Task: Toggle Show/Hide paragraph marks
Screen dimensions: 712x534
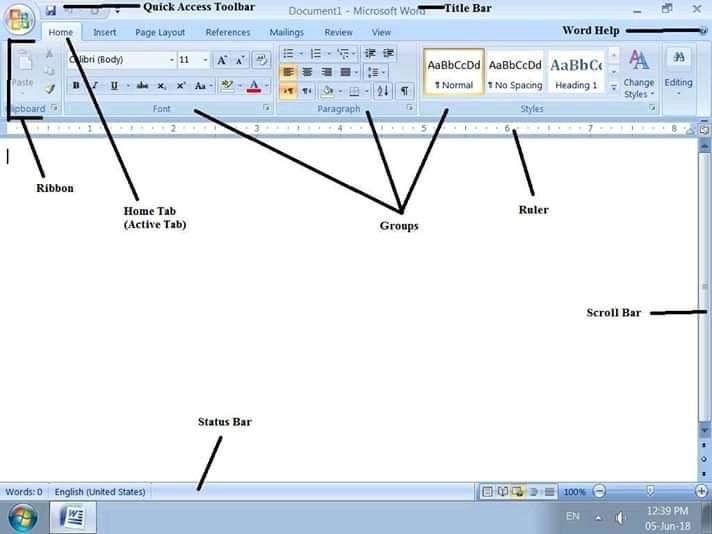Action: (404, 91)
